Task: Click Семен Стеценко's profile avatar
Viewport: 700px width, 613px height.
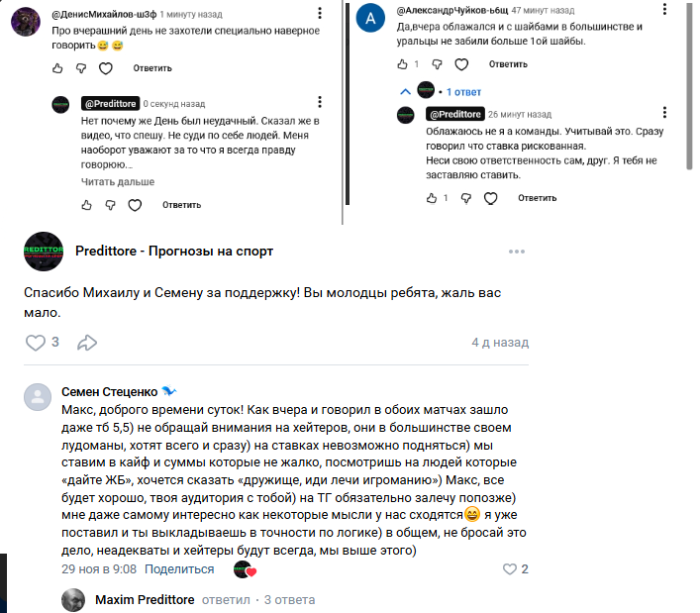Action: 37,397
